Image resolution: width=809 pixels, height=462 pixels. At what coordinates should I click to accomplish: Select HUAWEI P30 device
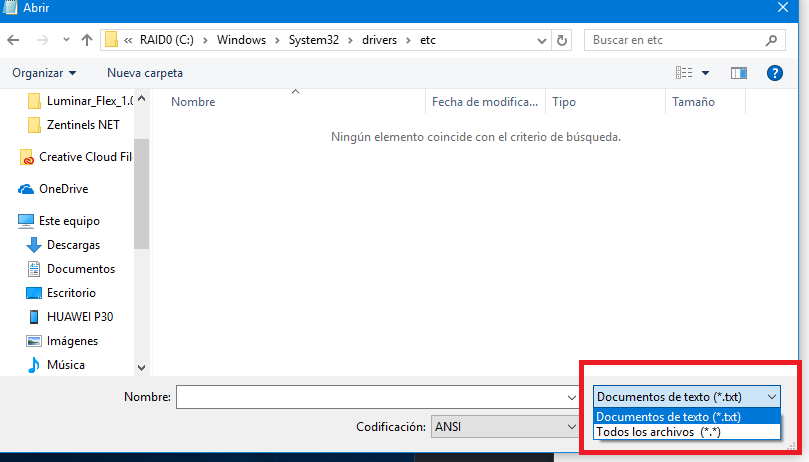point(80,317)
